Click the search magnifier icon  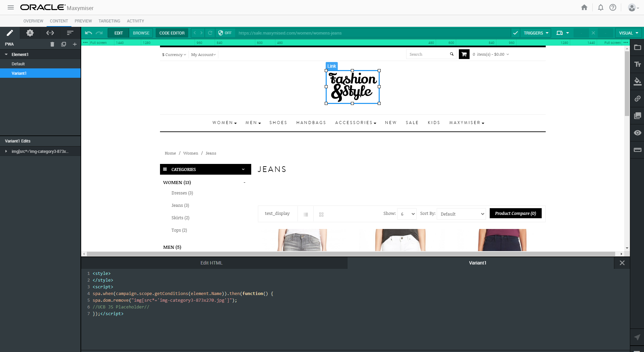(452, 54)
